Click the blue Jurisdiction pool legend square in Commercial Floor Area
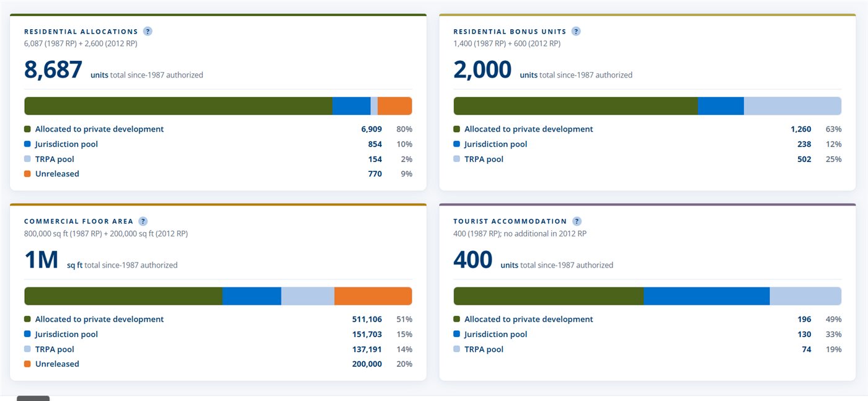The width and height of the screenshot is (868, 401). click(x=27, y=334)
